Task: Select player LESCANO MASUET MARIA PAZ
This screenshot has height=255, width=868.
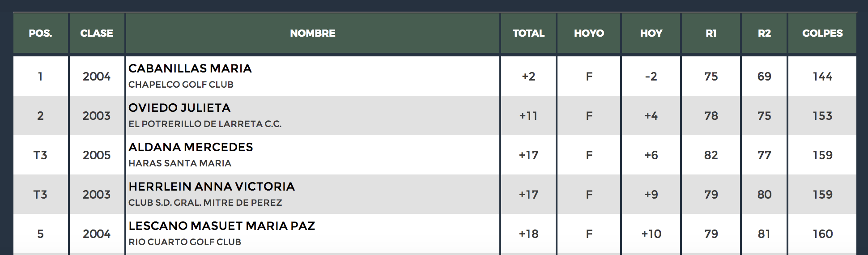Action: [x=222, y=226]
